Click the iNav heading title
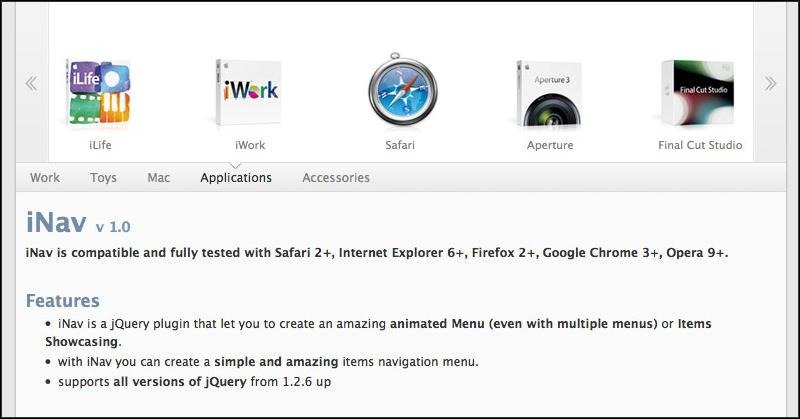 pos(56,222)
